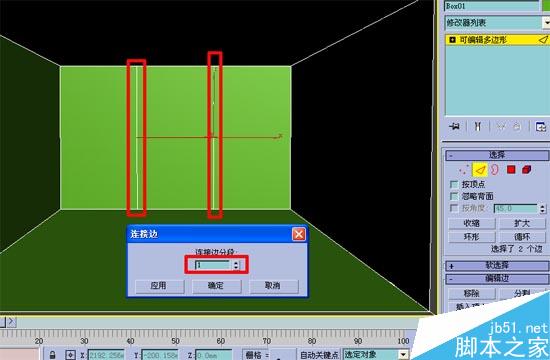Click the green object color swatch

[546, 5]
